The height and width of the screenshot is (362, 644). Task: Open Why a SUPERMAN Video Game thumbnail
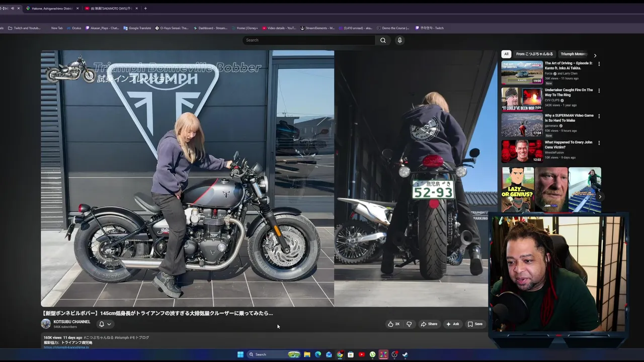click(522, 125)
